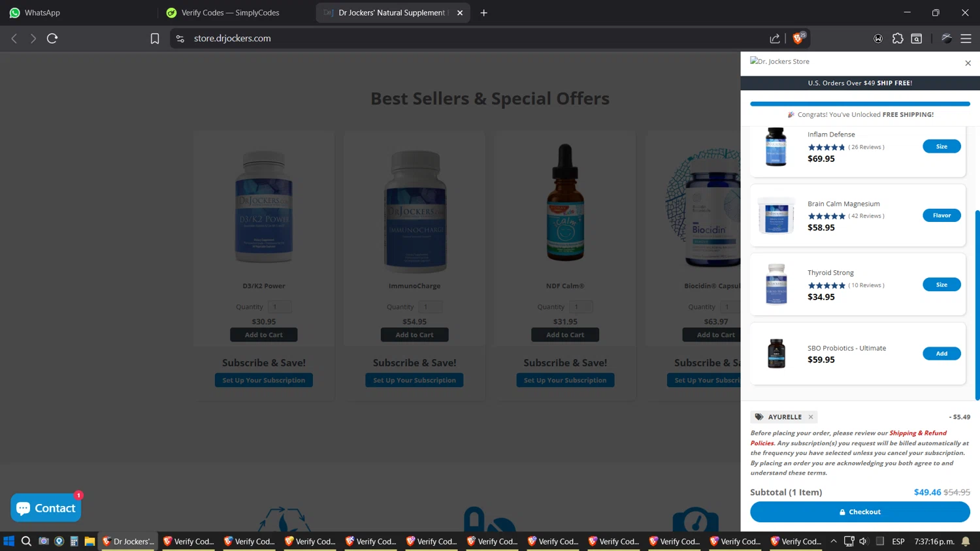Open Brave Leo/rewards icon
The image size is (980, 551).
(947, 39)
